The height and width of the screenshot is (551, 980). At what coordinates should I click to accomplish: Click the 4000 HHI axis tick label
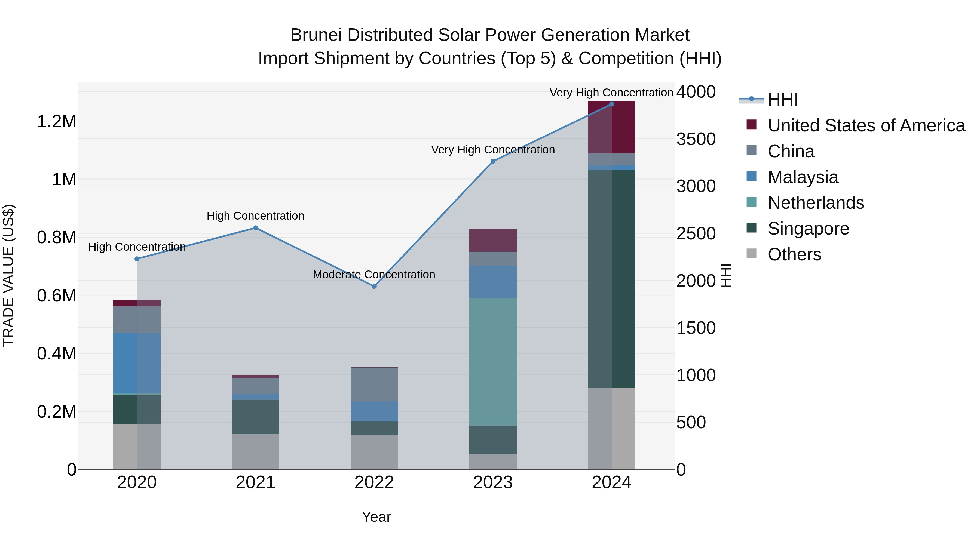pyautogui.click(x=696, y=92)
